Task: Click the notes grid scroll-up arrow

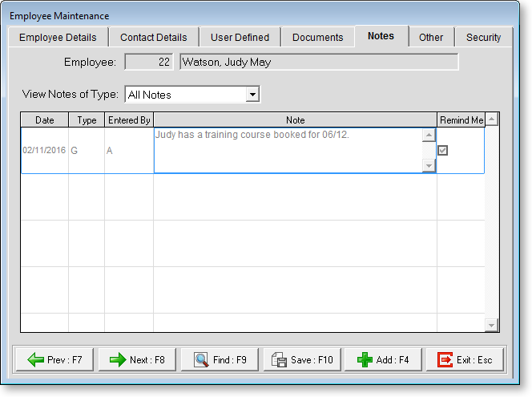Action: (x=492, y=120)
